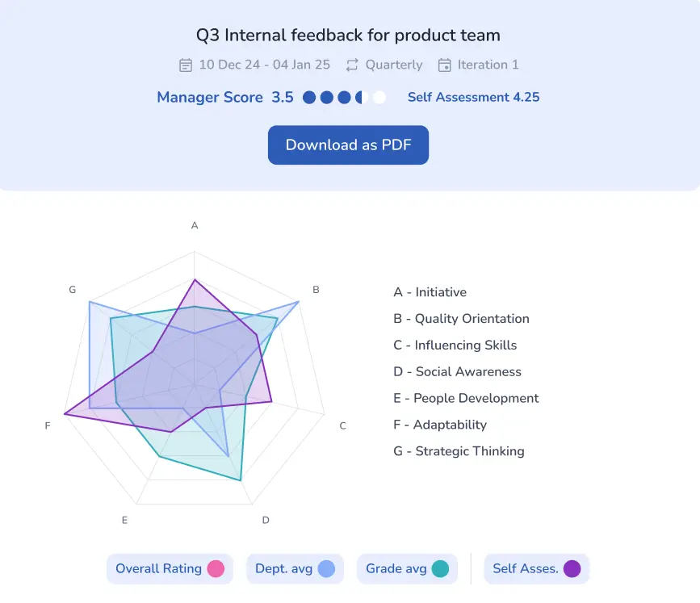700x603 pixels.
Task: Click the first filled manager score dot
Action: [x=309, y=98]
